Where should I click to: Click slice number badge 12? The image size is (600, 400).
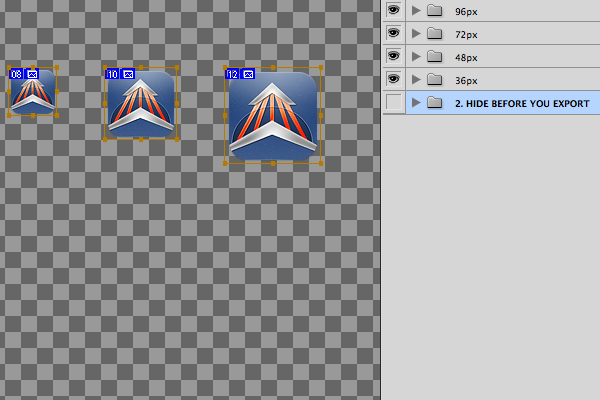pyautogui.click(x=232, y=74)
